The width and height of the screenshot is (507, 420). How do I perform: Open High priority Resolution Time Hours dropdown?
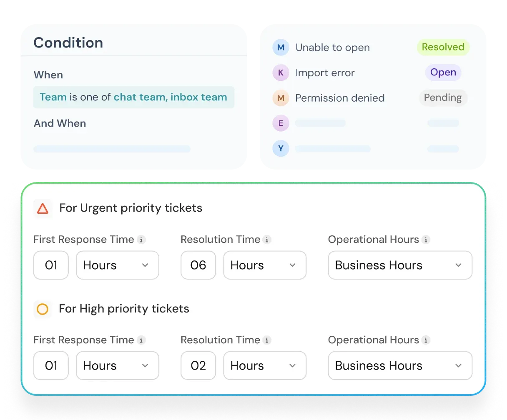click(x=265, y=365)
